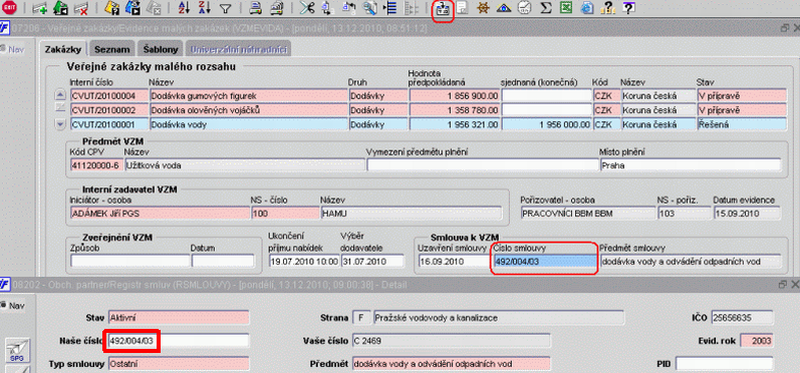This screenshot has height=373, width=800.
Task: Click the round clock toolbar icon
Action: click(523, 8)
